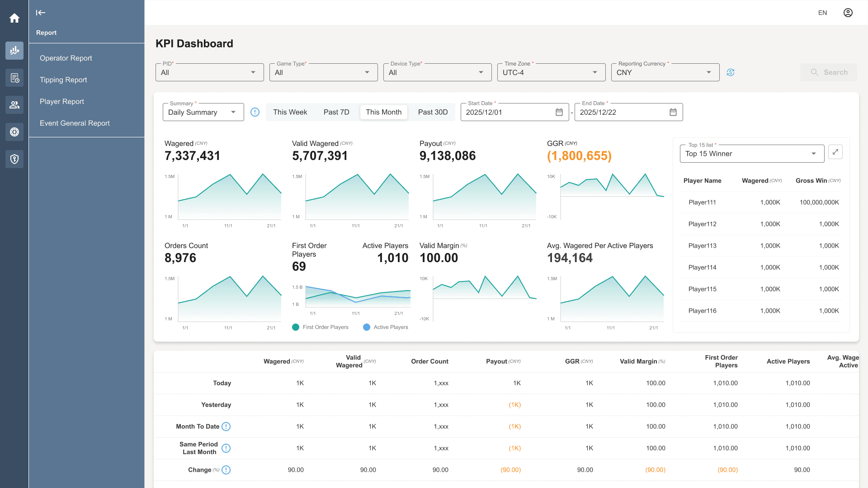Click the info icon beside Daily Summary

click(255, 112)
